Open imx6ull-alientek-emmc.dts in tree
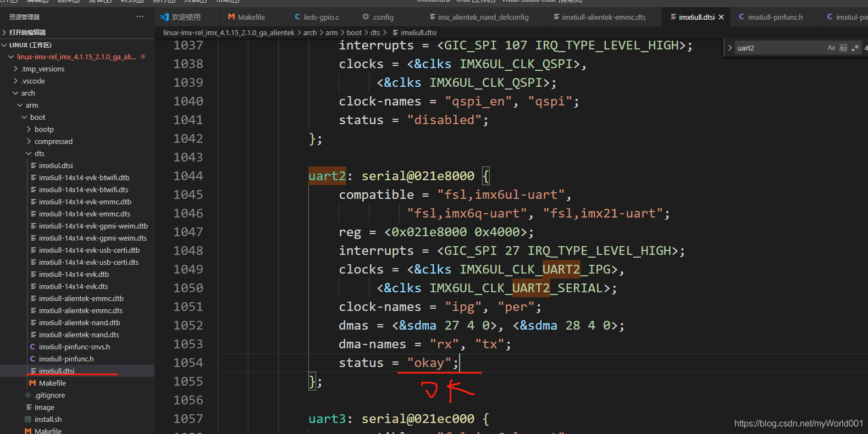 pos(81,310)
